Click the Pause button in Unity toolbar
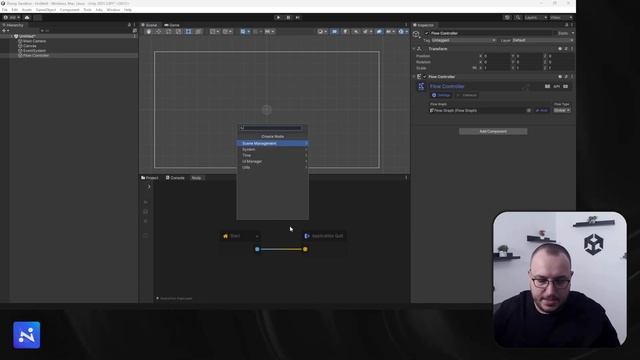 (x=288, y=18)
